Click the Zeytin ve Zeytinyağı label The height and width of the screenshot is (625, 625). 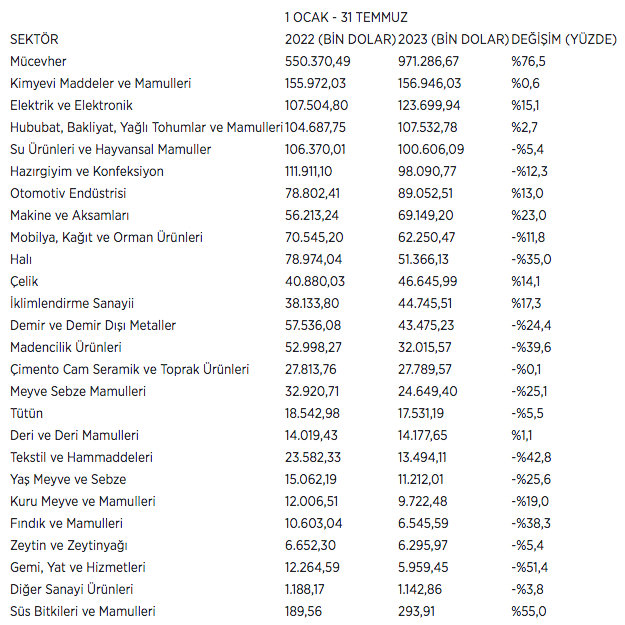pyautogui.click(x=69, y=545)
